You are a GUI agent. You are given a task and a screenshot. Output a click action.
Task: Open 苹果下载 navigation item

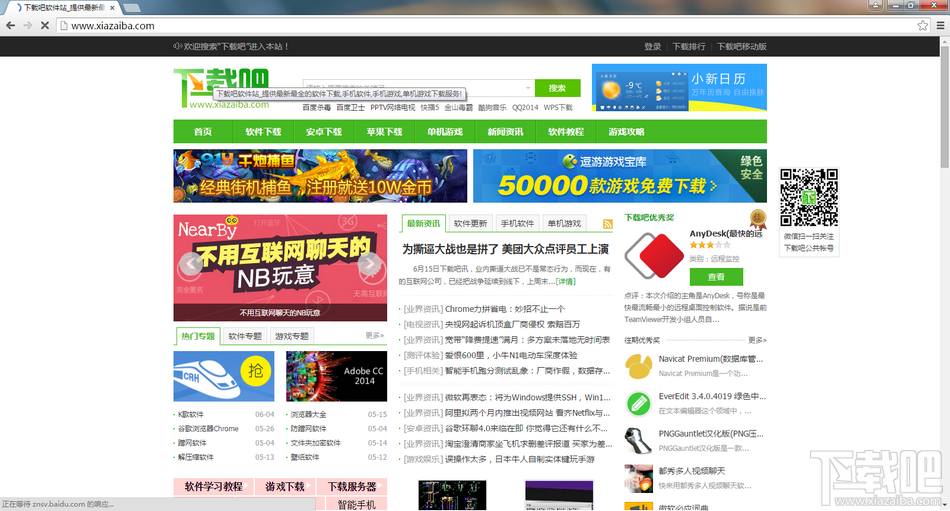coord(384,132)
